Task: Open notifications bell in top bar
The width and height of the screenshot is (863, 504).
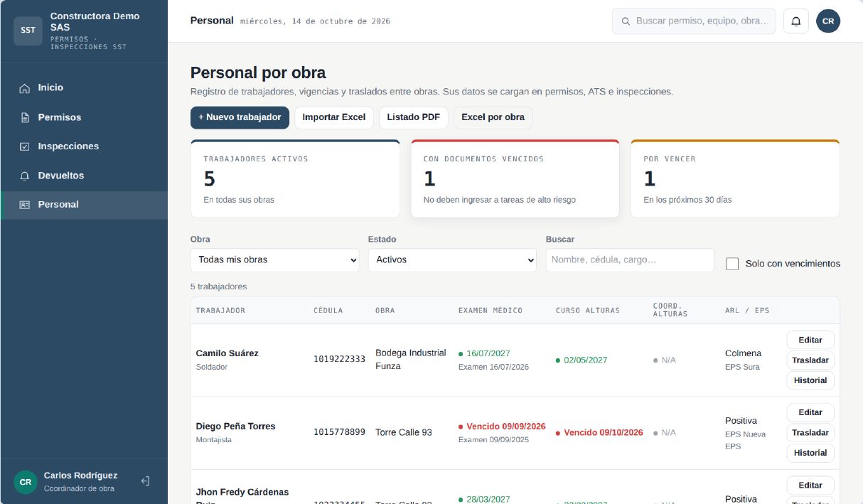Action: click(x=796, y=21)
